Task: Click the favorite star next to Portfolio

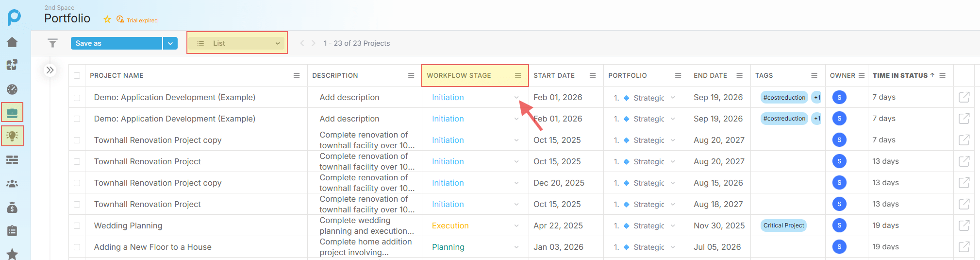Action: pos(107,19)
